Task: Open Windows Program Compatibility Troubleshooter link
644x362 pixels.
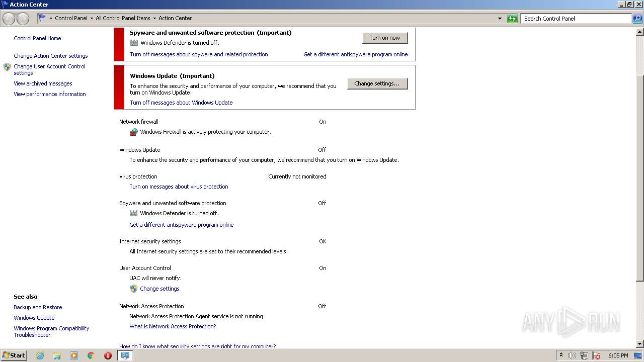Action: [x=51, y=331]
